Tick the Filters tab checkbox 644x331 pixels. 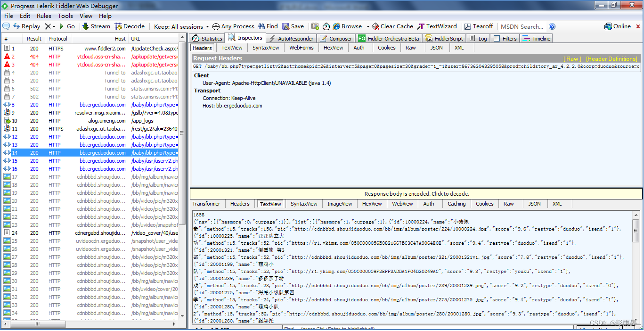point(497,39)
